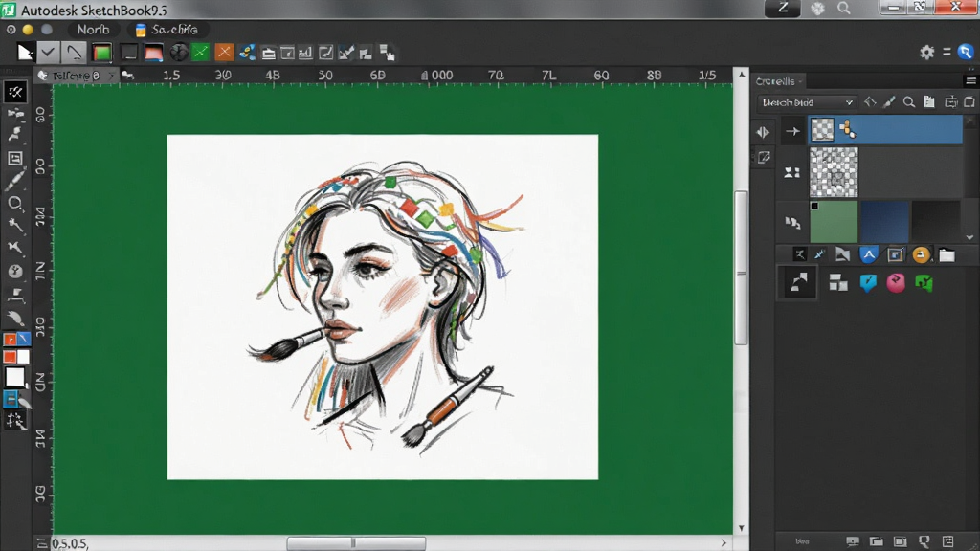Image resolution: width=980 pixels, height=551 pixels.
Task: Click the large white color square in toolbox
Action: (x=15, y=377)
